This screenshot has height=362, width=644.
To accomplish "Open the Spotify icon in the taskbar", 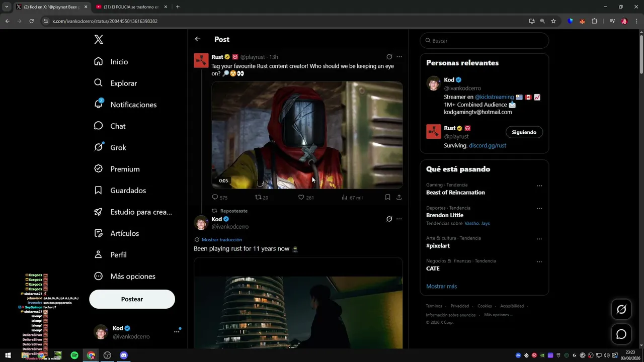I will tap(74, 355).
